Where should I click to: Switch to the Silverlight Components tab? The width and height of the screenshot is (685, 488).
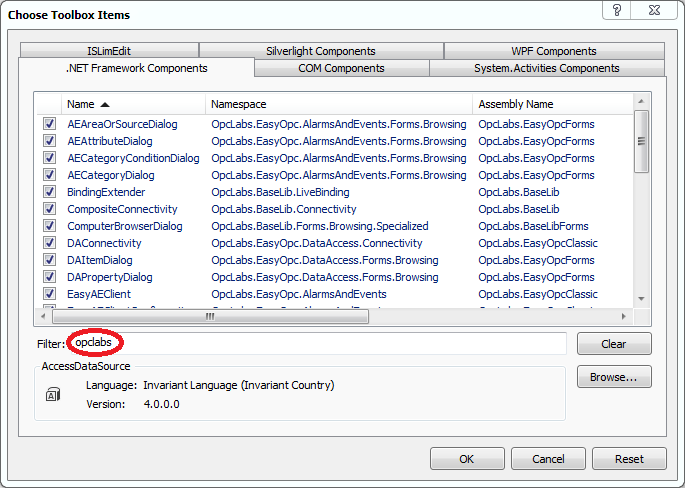tap(321, 51)
